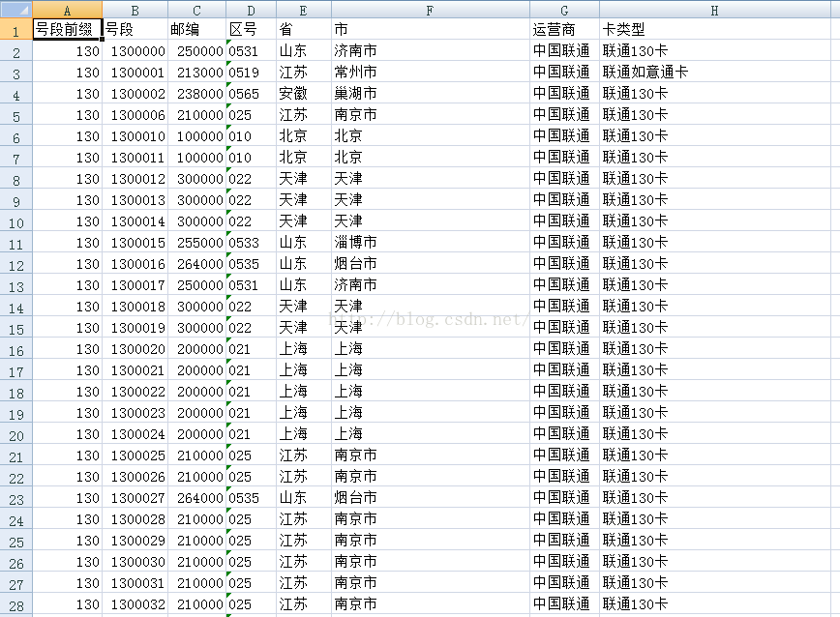Click cell with area code 0565

[252, 94]
